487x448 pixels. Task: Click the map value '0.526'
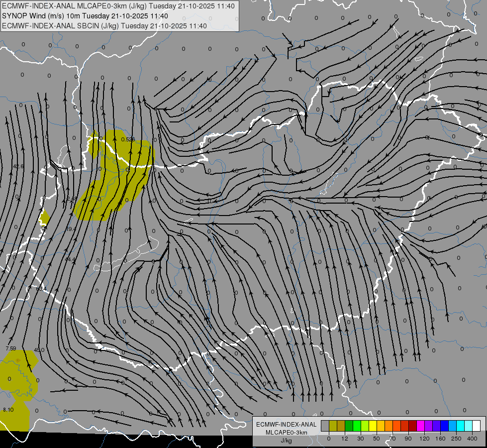click(x=128, y=139)
